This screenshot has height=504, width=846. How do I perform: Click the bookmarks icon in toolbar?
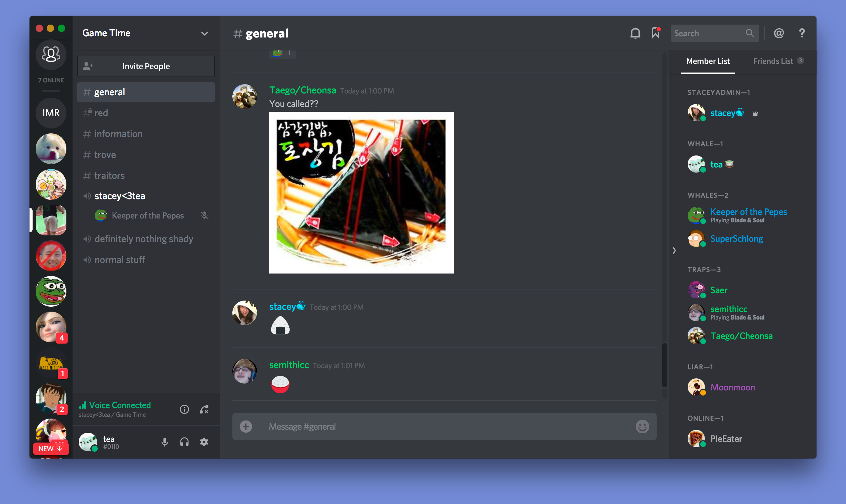point(656,33)
